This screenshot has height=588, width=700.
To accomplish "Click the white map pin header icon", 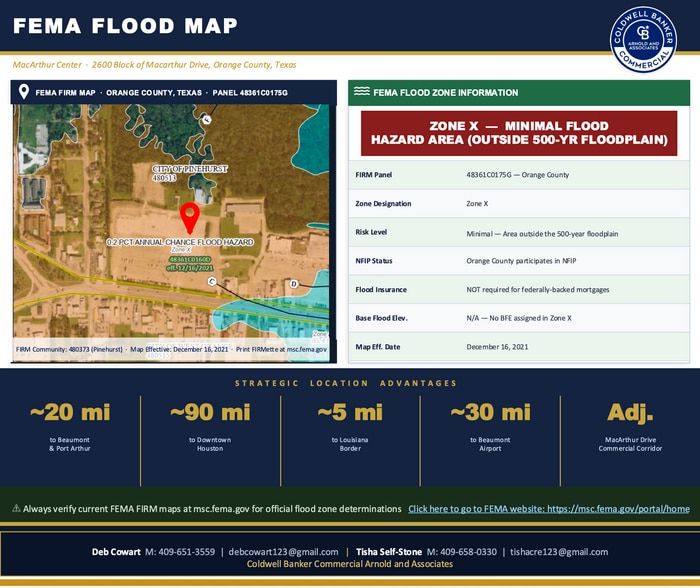I will point(24,92).
